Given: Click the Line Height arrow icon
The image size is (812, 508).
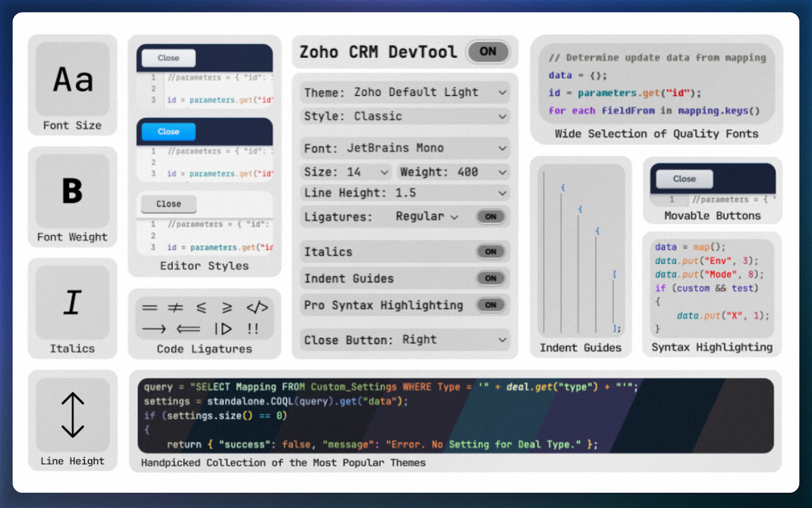Looking at the screenshot, I should (x=72, y=416).
